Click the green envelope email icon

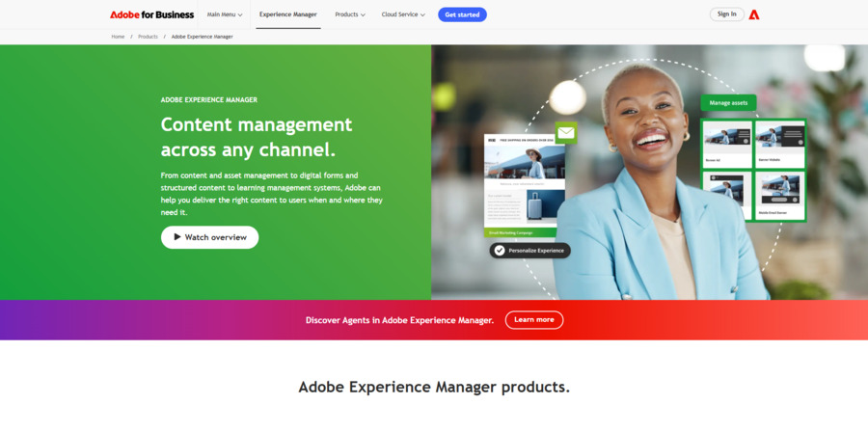tap(566, 133)
